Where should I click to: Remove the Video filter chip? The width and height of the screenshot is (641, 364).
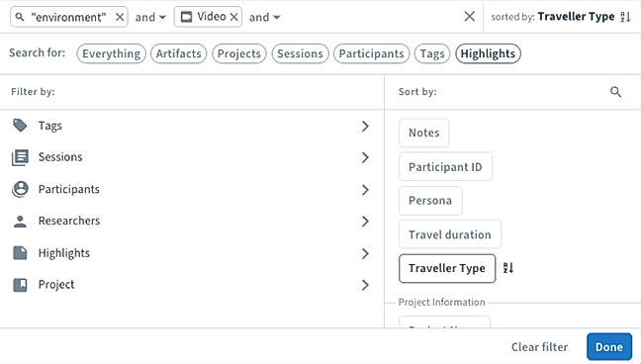(233, 17)
